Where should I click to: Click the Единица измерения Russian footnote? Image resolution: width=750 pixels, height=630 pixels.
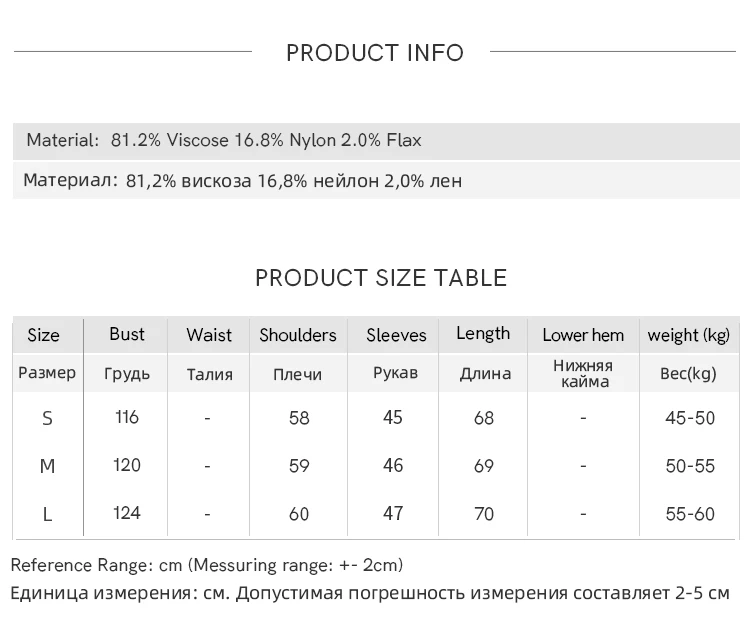point(370,593)
